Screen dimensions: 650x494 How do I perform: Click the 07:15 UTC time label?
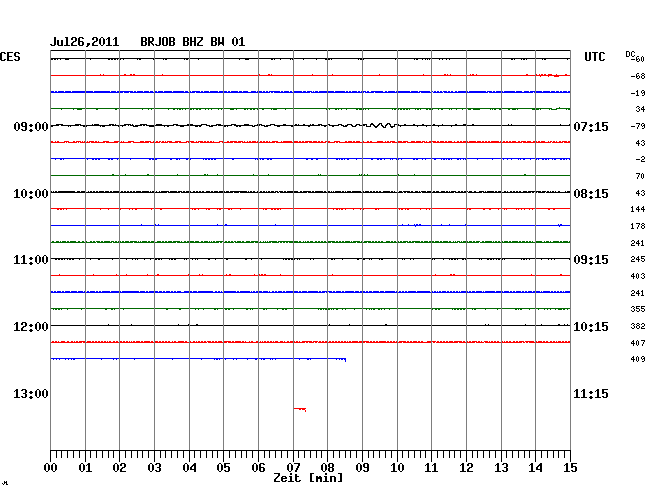[591, 126]
